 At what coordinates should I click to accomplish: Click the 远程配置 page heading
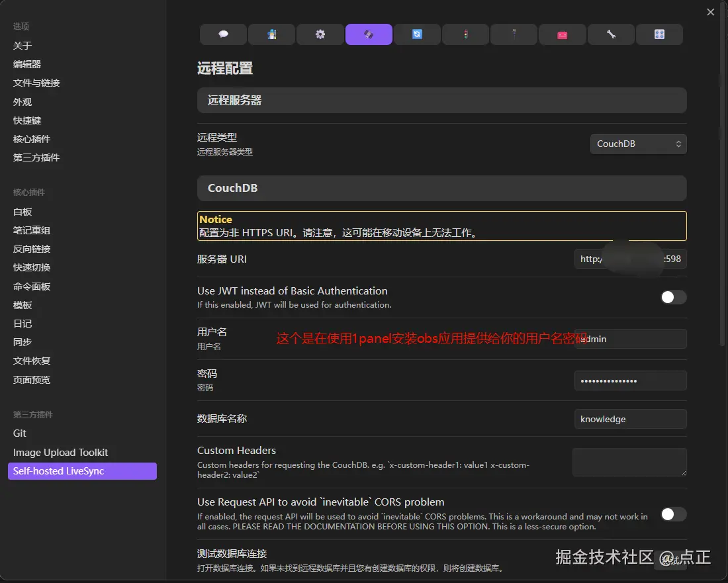pyautogui.click(x=225, y=68)
